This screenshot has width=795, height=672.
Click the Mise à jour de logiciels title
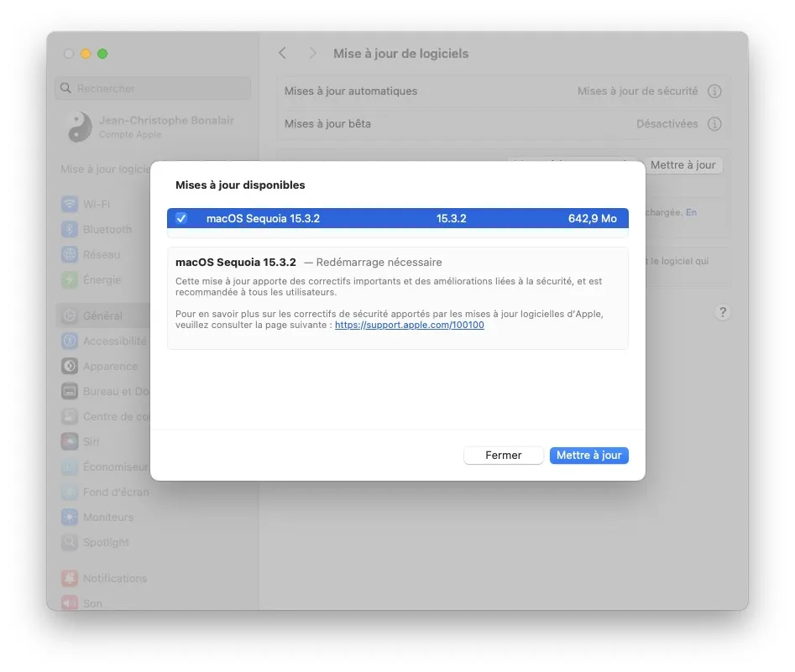pos(400,53)
